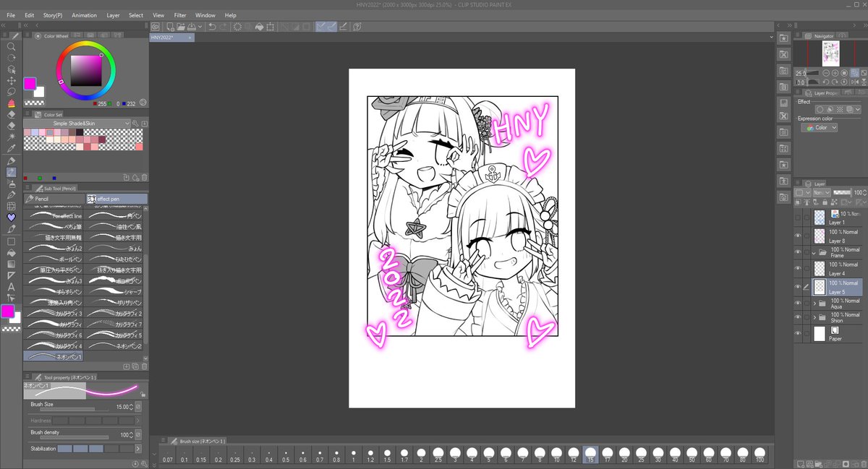868x469 pixels.
Task: Click the help question mark icon
Action: [357, 27]
